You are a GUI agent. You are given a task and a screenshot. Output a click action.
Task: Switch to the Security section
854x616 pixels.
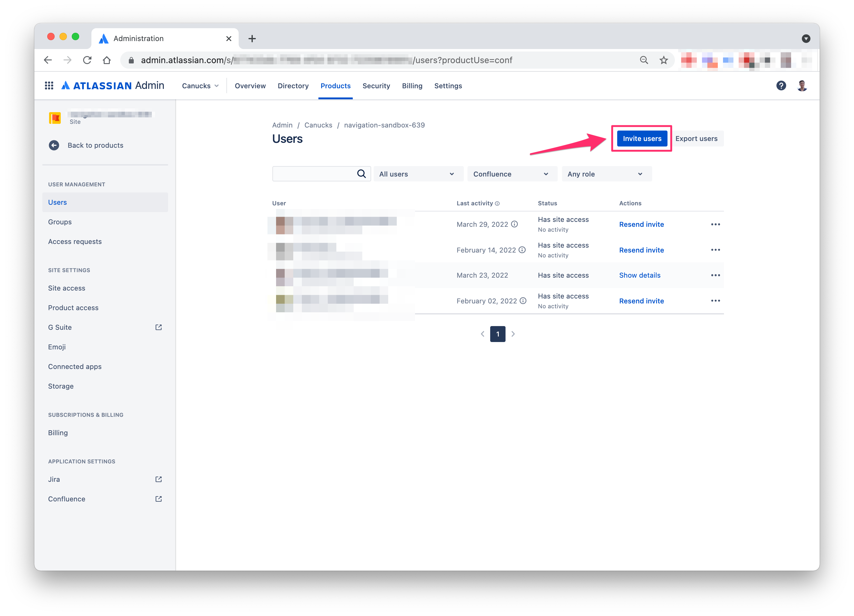point(376,86)
